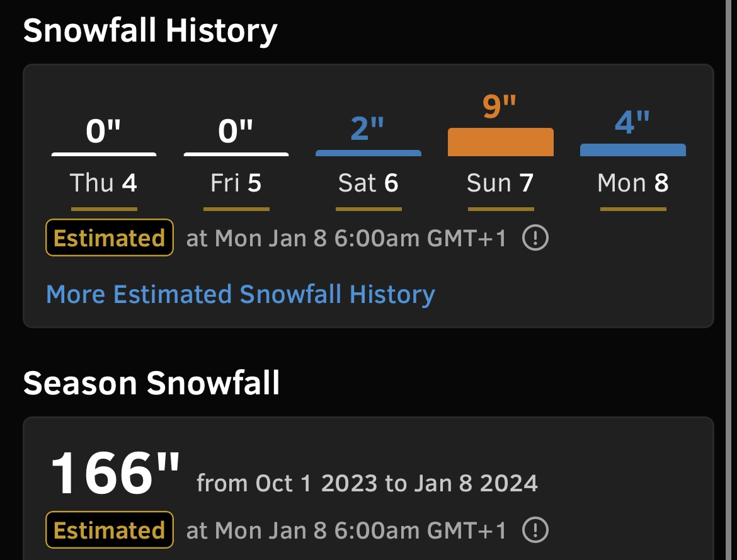Select Sun 7 day label
Screen dimensions: 737x560
pyautogui.click(x=500, y=183)
